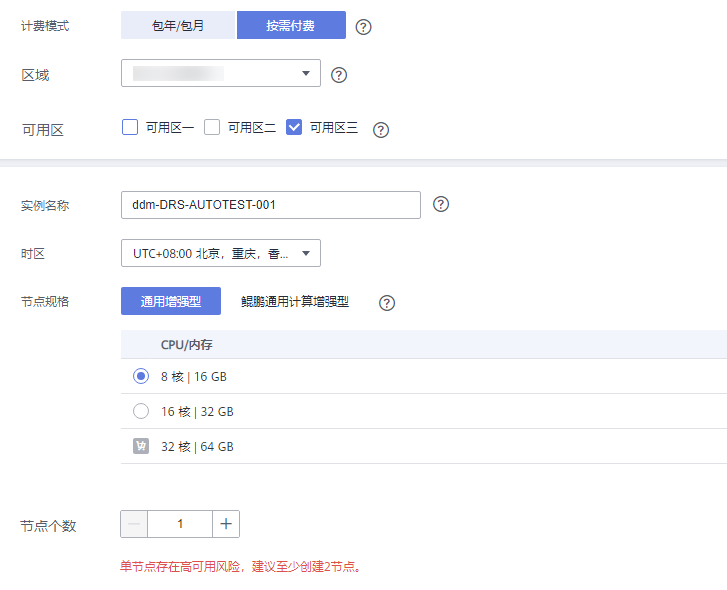Screen dimensions: 727x590
Task: Select 按需付费 billing mode
Action: tap(291, 25)
